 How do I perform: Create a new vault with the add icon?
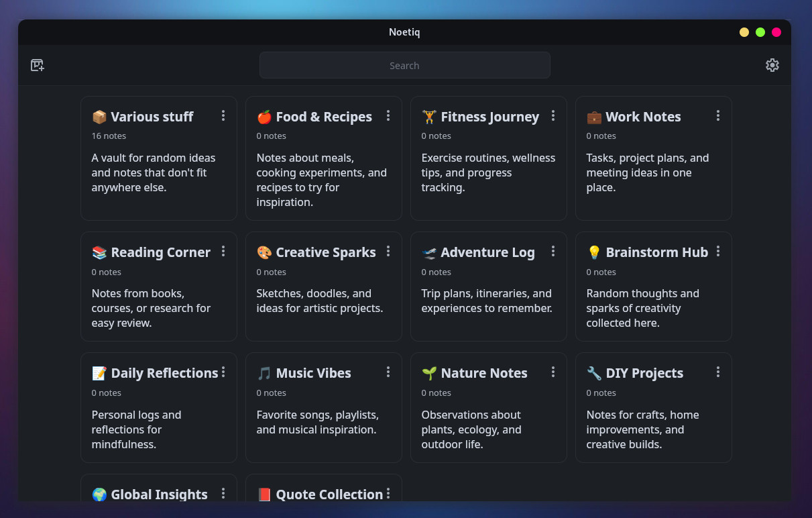38,65
